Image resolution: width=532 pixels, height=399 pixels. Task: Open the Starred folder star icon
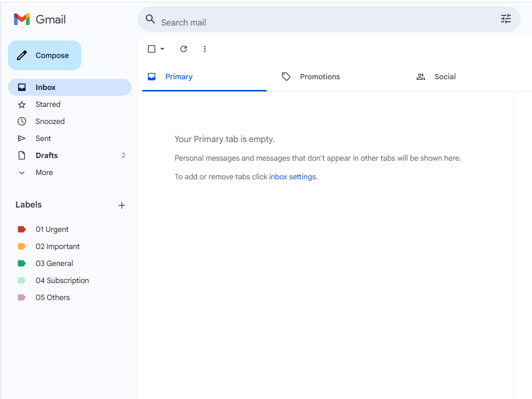[22, 104]
